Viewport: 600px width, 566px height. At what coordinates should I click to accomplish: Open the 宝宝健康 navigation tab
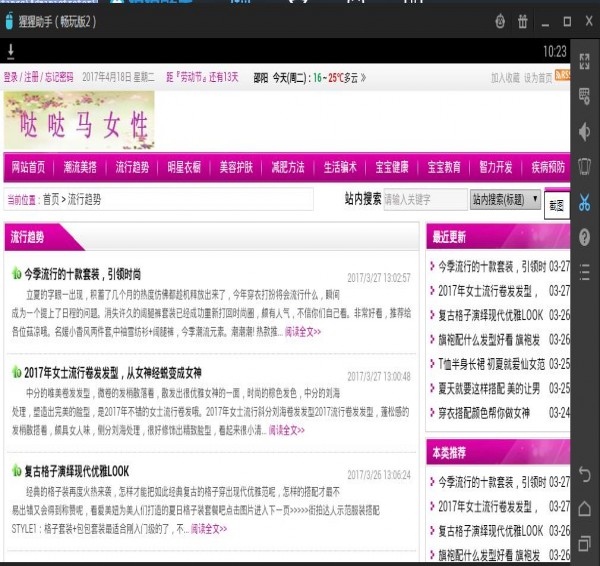click(392, 167)
